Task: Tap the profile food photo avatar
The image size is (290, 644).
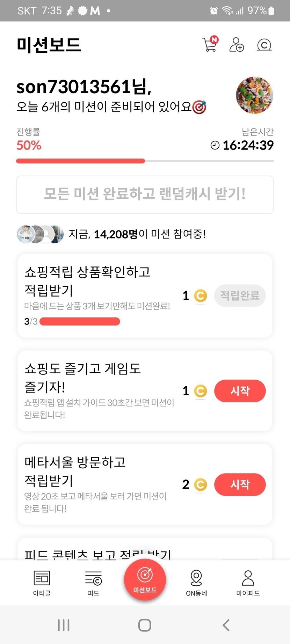Action: click(254, 95)
